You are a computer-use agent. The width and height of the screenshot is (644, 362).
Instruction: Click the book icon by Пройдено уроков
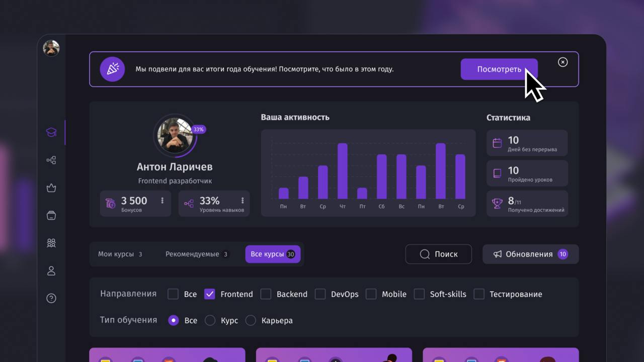point(497,173)
